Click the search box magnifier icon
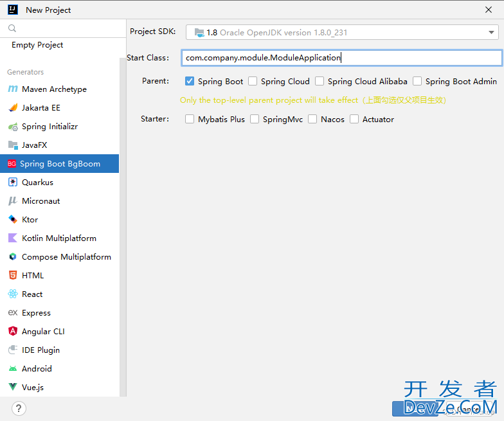 [x=12, y=28]
